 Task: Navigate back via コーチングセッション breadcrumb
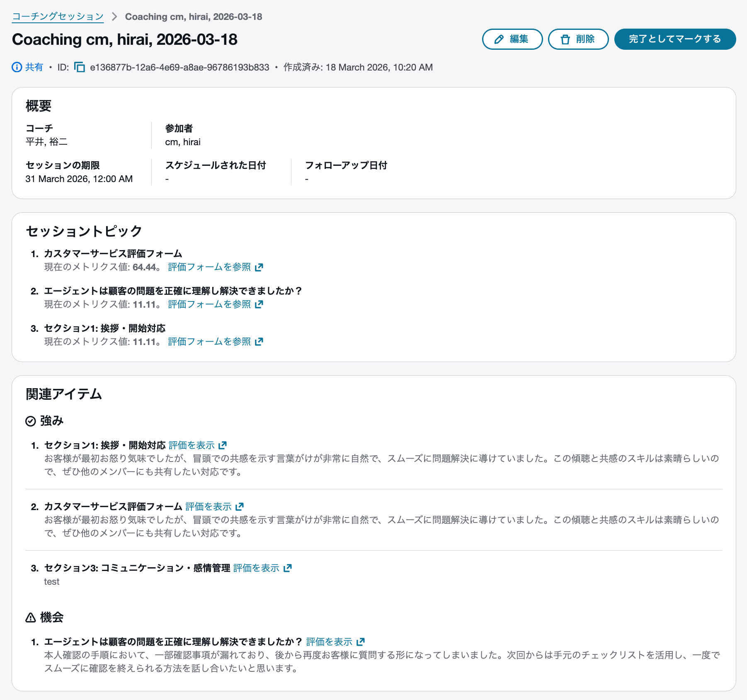pos(57,16)
